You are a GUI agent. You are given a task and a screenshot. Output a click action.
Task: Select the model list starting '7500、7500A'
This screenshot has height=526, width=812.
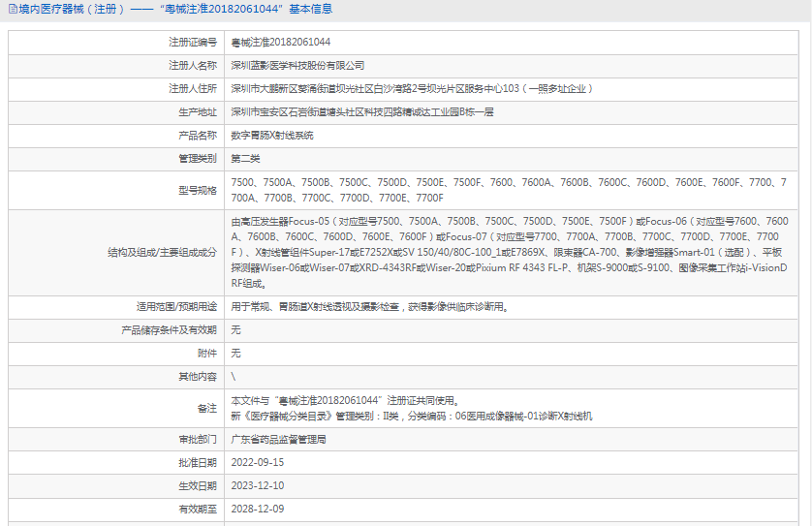[509, 190]
